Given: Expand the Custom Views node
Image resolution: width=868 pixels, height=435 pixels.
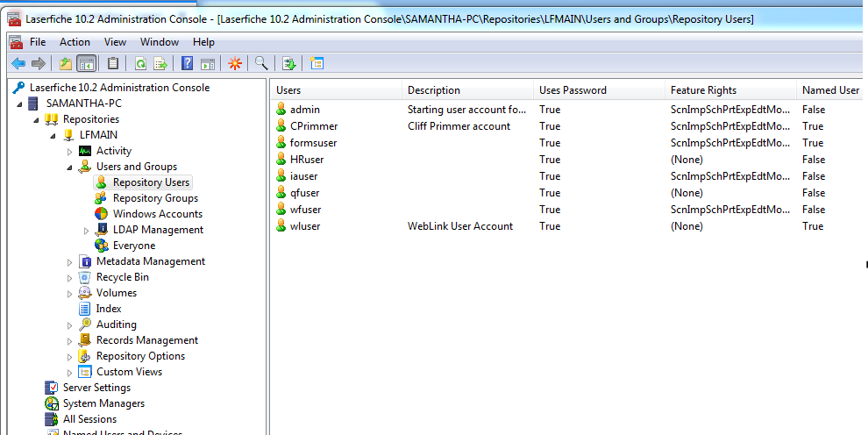Looking at the screenshot, I should tap(70, 373).
